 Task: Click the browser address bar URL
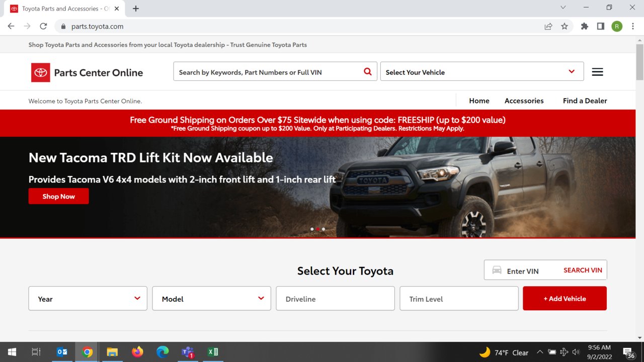(97, 26)
